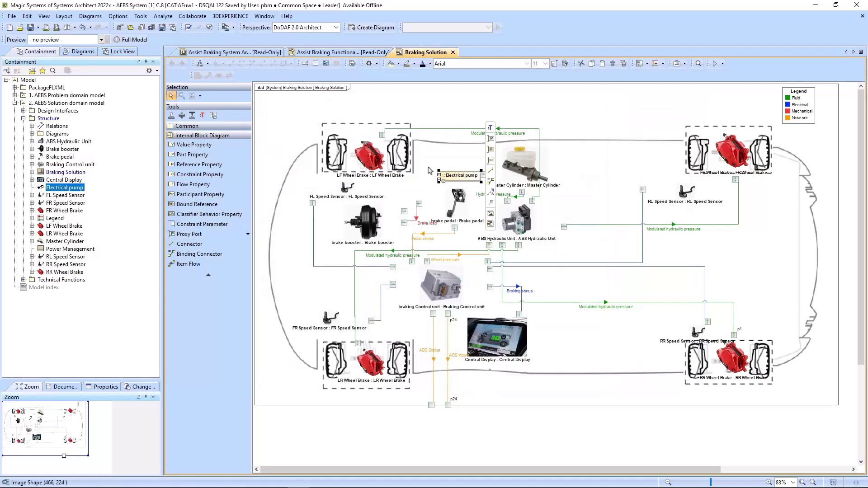Click the favorites star icon in the Containment toolbar

[x=42, y=70]
